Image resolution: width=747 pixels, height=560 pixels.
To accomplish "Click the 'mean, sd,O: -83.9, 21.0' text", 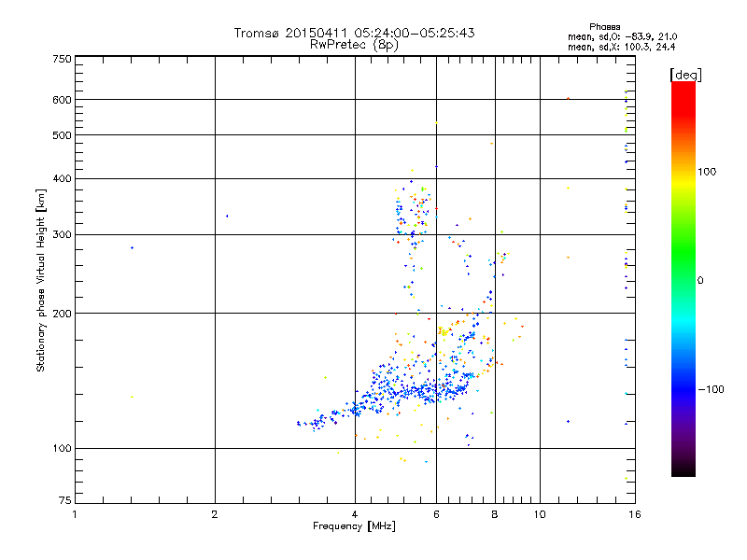I will (x=622, y=36).
